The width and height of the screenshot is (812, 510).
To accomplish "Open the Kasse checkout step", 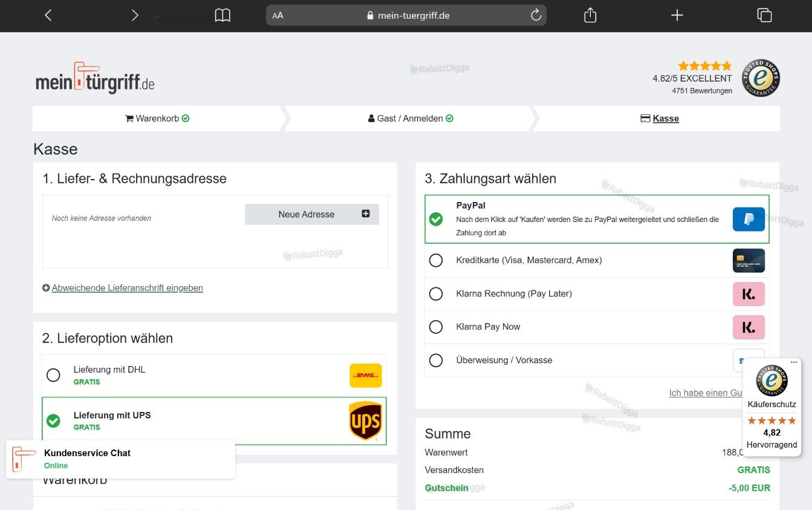I will click(660, 119).
